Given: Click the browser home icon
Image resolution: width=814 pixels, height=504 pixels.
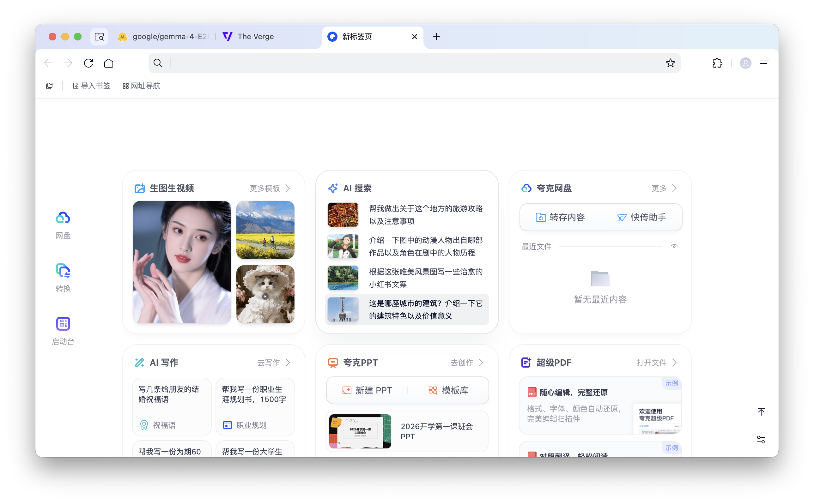Looking at the screenshot, I should [108, 63].
